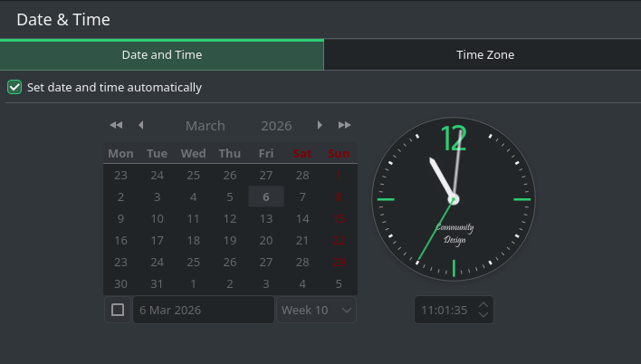The height and width of the screenshot is (364, 641).
Task: Choose Saturday March 14 in calendar
Action: point(302,218)
